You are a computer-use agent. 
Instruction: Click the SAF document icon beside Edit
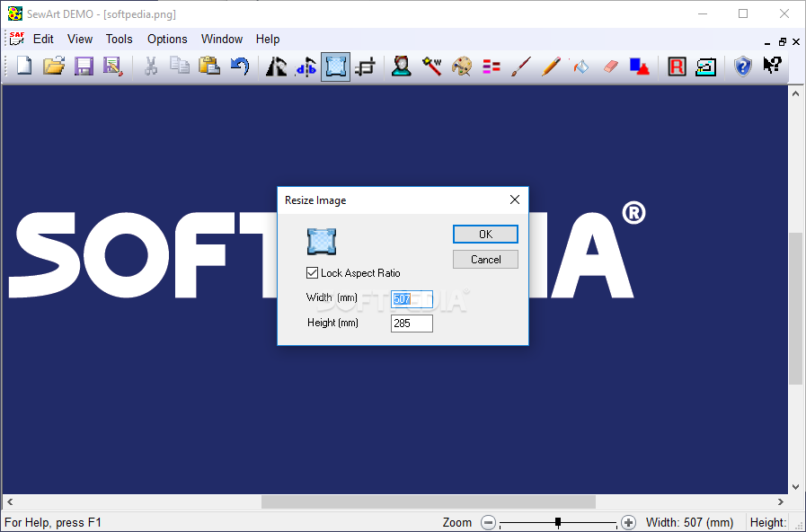[x=16, y=39]
